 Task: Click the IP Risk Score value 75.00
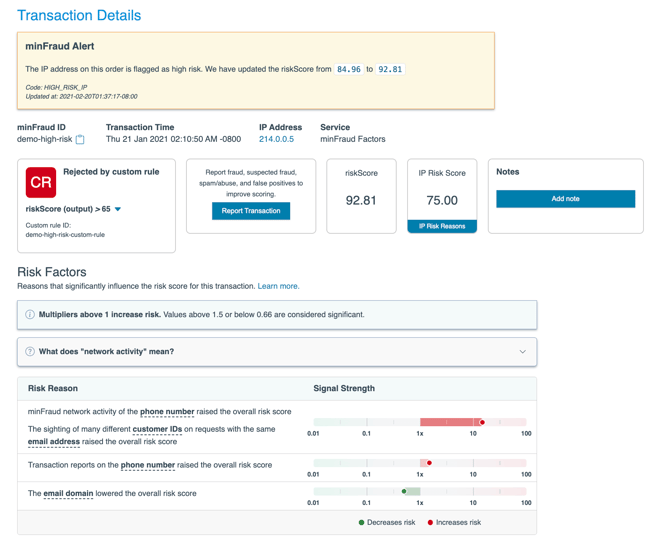pos(442,200)
